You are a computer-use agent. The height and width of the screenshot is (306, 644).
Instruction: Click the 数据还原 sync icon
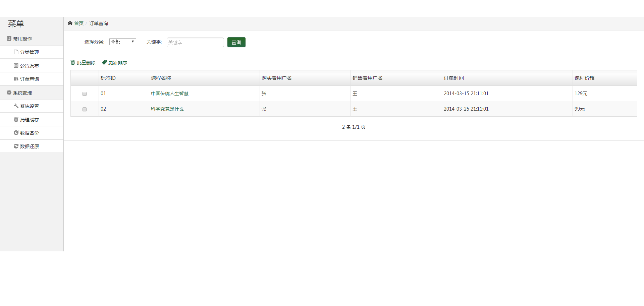point(16,146)
